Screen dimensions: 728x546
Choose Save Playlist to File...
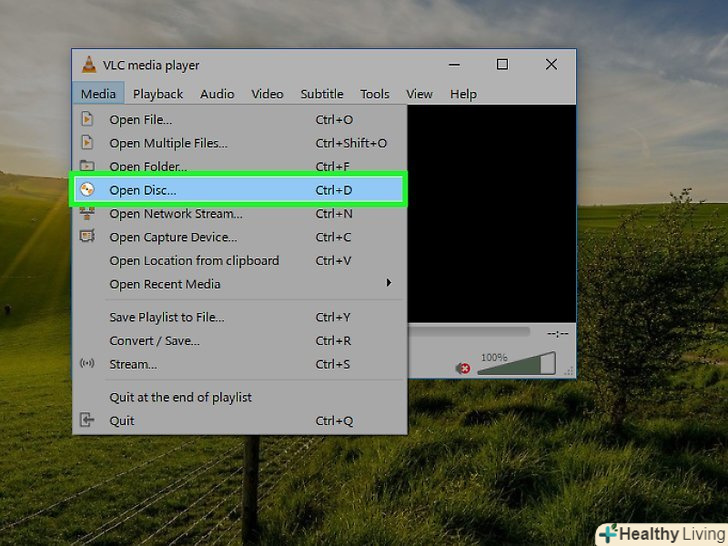point(240,317)
